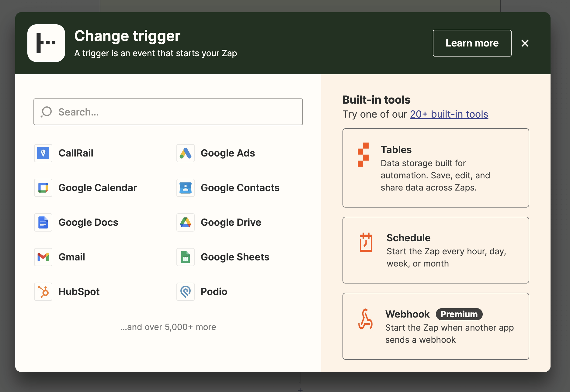
Task: Select the Google Drive label
Action: (231, 222)
